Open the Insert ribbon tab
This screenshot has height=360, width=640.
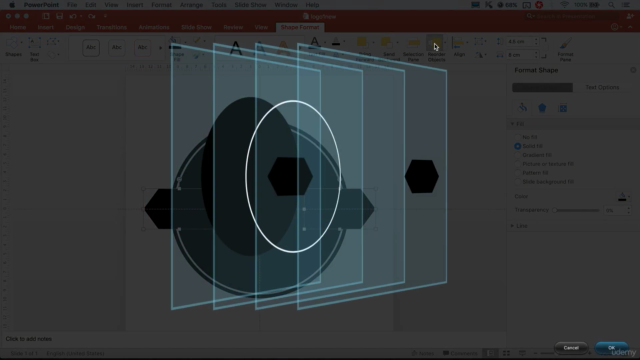(46, 27)
